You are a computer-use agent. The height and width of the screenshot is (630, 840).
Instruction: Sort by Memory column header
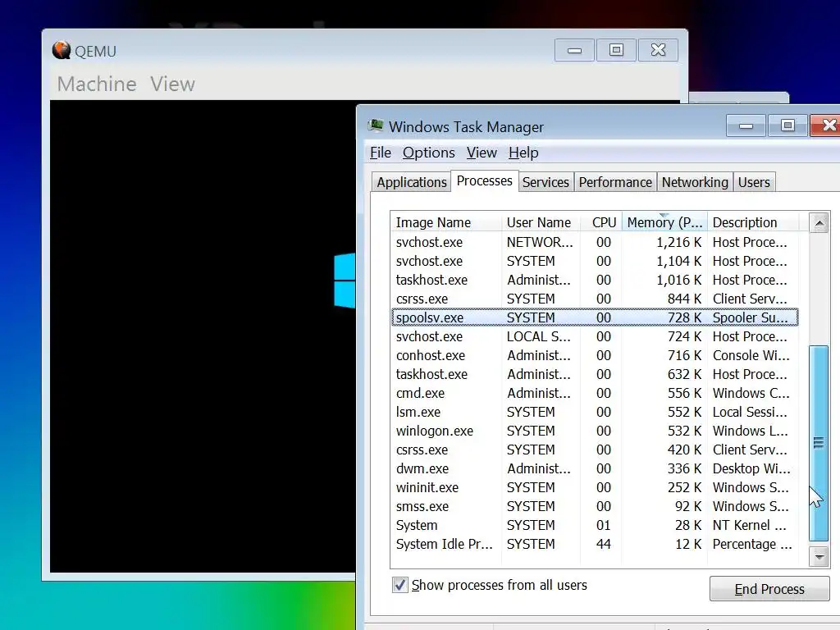tap(664, 222)
